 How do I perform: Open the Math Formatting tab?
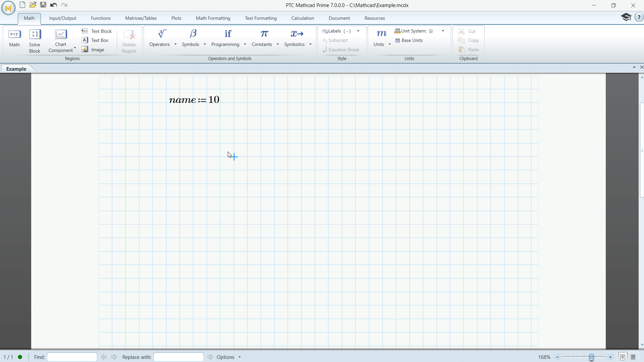coord(213,18)
